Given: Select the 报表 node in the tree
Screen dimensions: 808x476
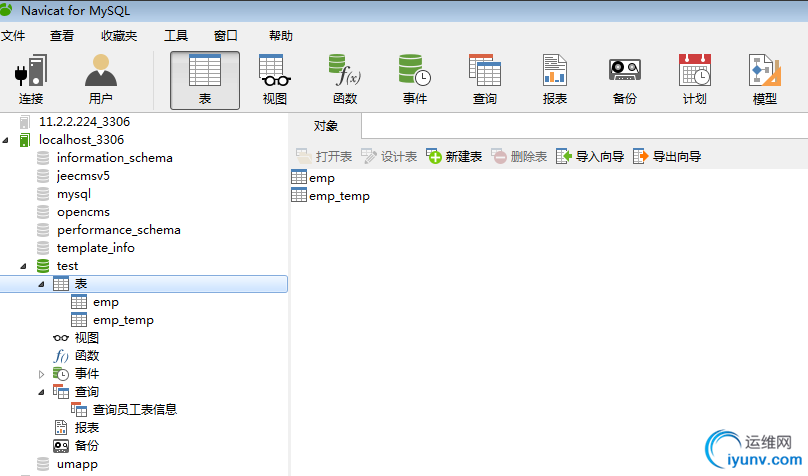Looking at the screenshot, I should coord(87,428).
